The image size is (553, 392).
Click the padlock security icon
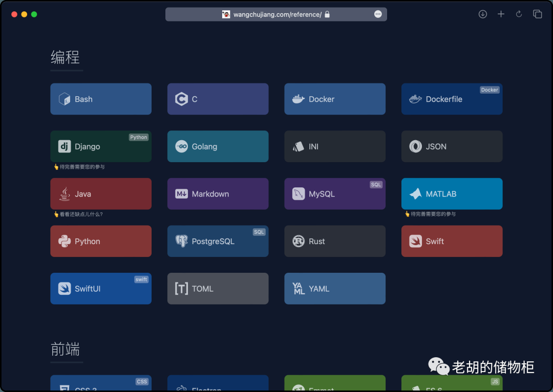327,14
